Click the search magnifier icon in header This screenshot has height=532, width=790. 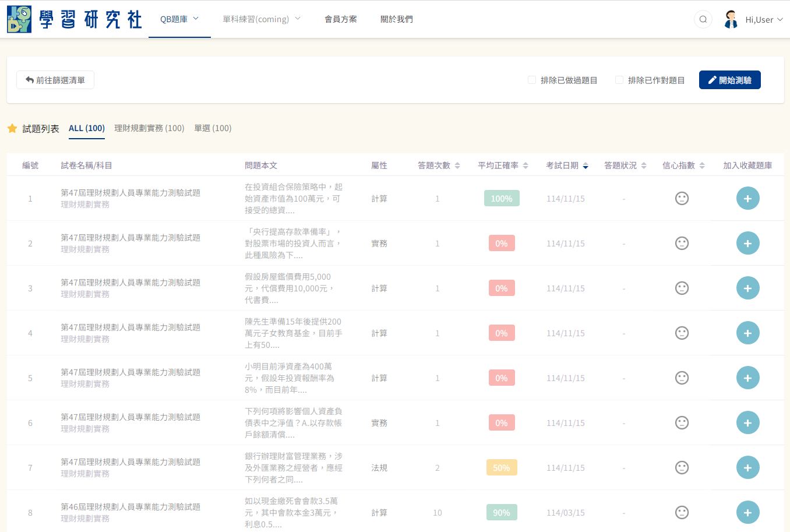click(x=703, y=19)
